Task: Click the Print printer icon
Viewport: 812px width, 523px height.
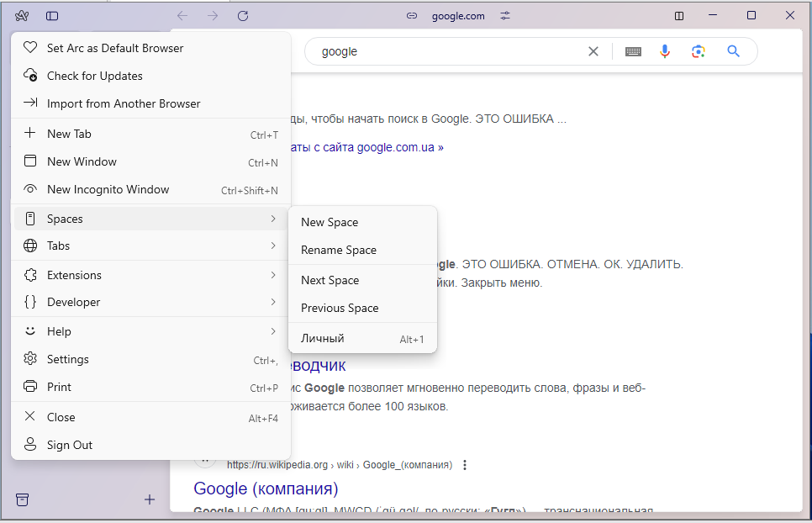Action: click(x=30, y=386)
